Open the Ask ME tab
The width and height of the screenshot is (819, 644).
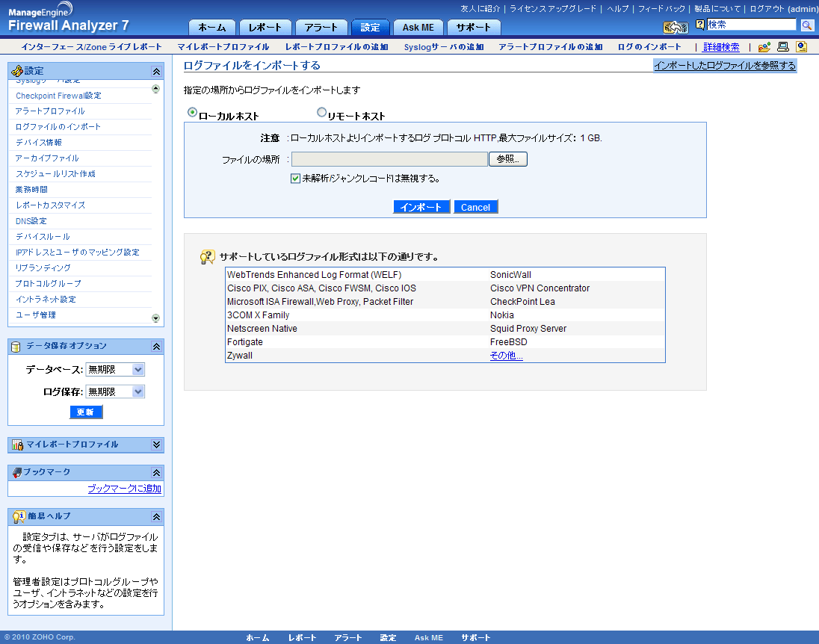coord(418,27)
